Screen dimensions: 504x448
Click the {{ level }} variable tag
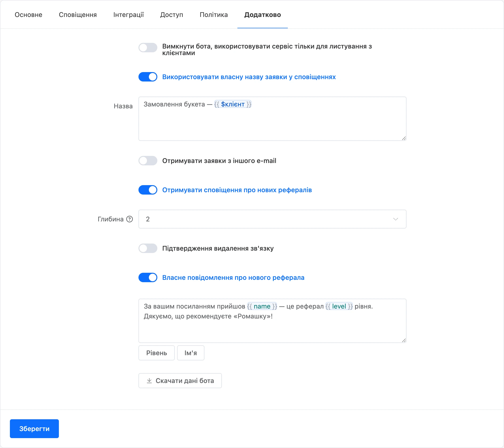(339, 306)
